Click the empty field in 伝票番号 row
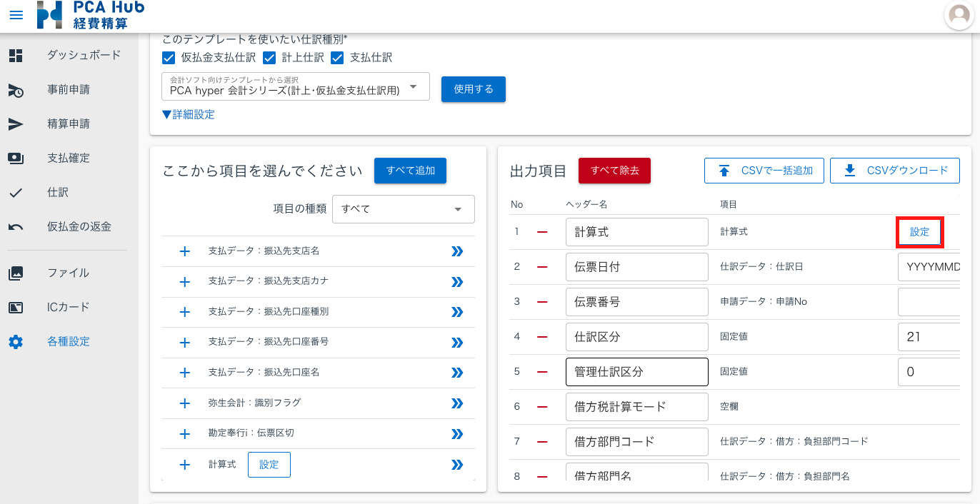The height and width of the screenshot is (504, 980). tap(929, 302)
